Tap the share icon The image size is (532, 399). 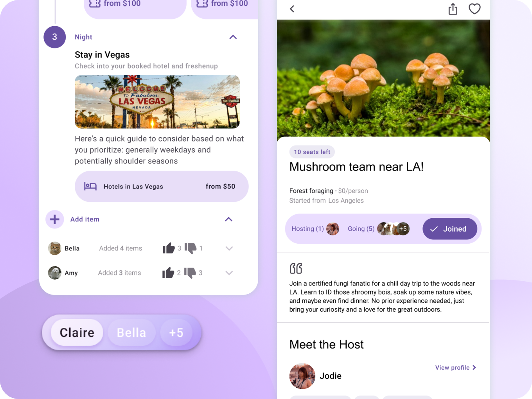pyautogui.click(x=453, y=9)
